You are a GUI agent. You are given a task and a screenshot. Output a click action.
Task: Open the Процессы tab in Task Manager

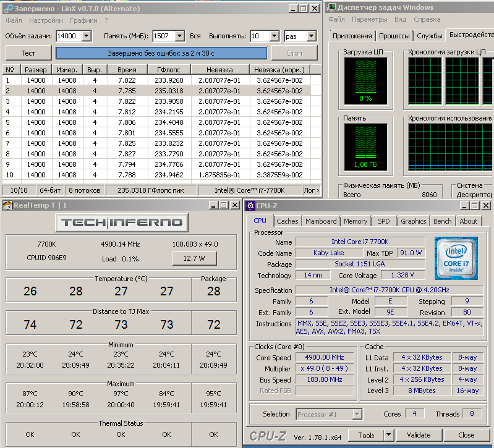(x=394, y=36)
